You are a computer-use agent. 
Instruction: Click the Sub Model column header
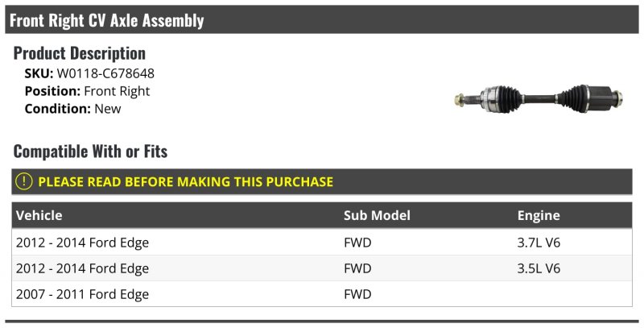377,215
